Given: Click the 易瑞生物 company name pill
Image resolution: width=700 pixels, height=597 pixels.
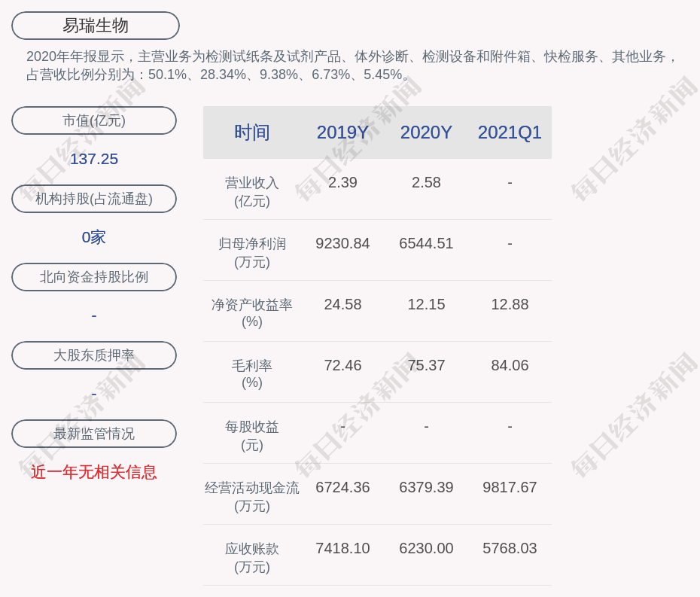Looking at the screenshot, I should [95, 26].
